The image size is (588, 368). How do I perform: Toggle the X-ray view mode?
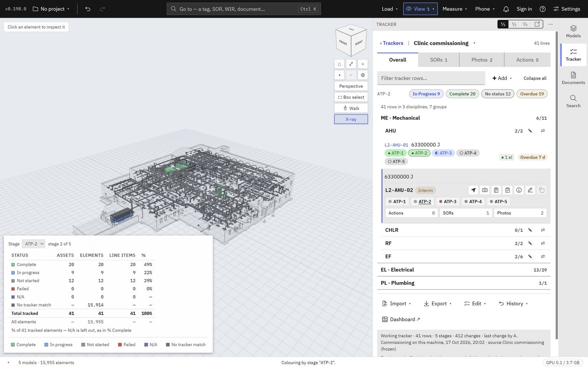351,119
